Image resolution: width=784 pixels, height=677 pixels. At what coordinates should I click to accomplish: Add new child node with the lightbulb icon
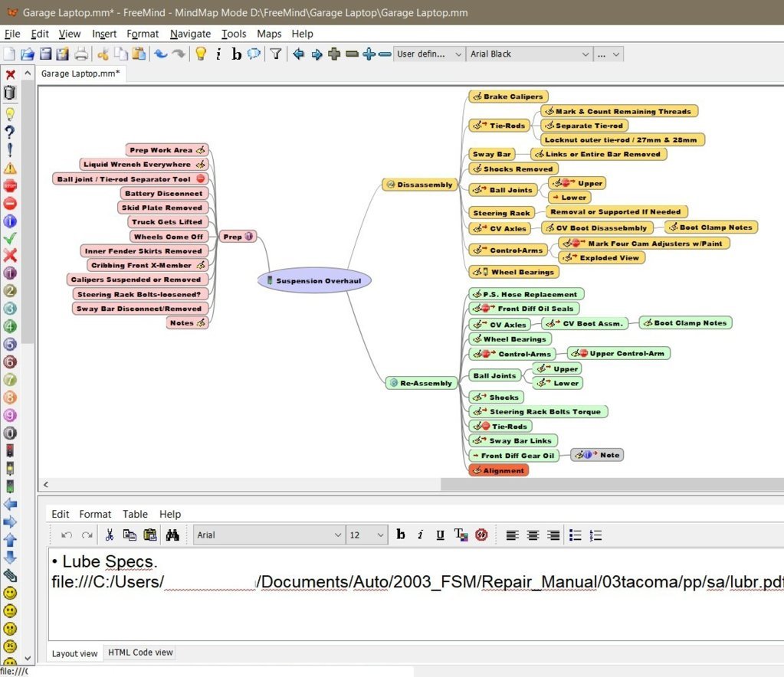click(x=201, y=54)
